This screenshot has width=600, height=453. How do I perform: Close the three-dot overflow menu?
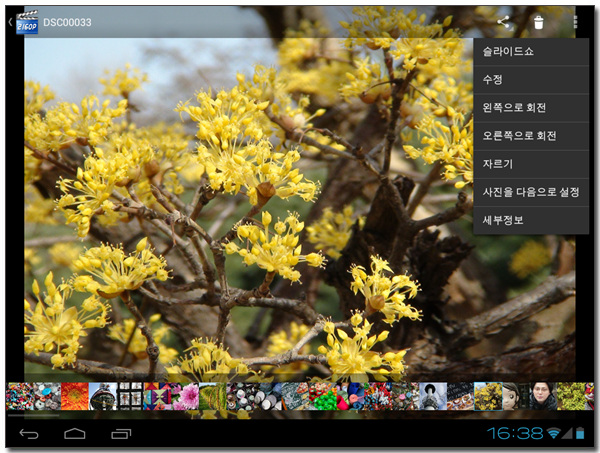[575, 22]
